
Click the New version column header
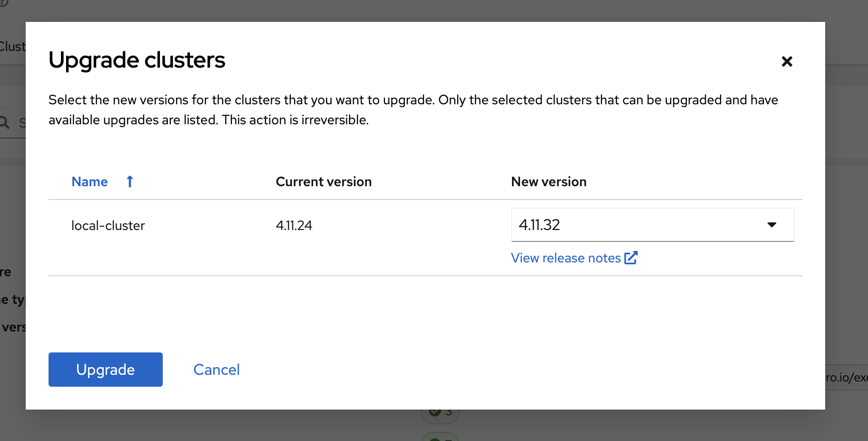548,182
